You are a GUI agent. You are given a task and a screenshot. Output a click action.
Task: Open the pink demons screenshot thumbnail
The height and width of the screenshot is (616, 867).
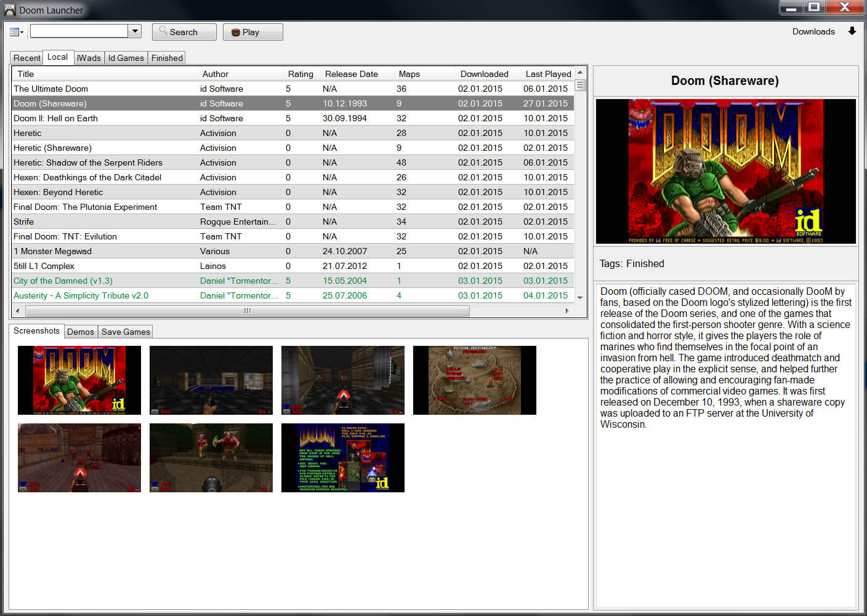211,458
